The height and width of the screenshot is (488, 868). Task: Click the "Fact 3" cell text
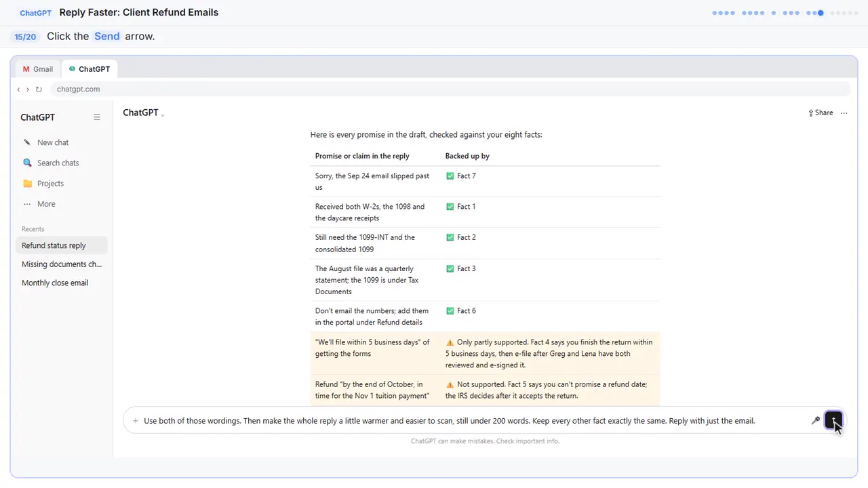pos(467,269)
